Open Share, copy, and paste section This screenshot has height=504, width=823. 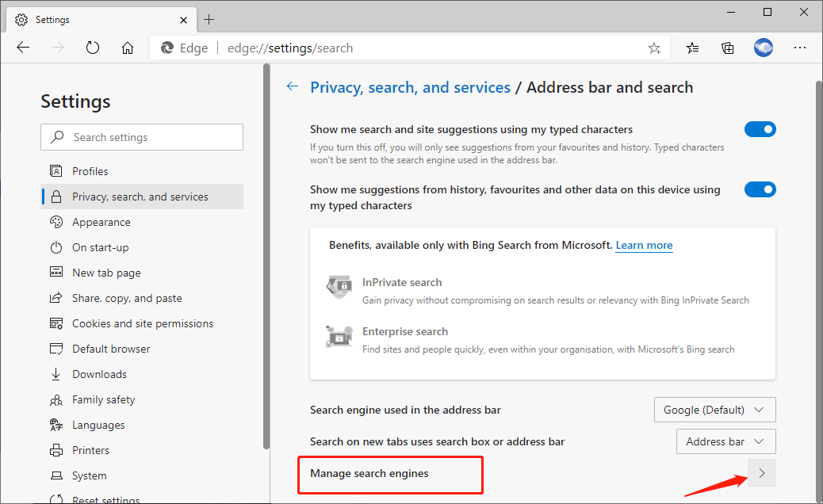[x=142, y=298]
